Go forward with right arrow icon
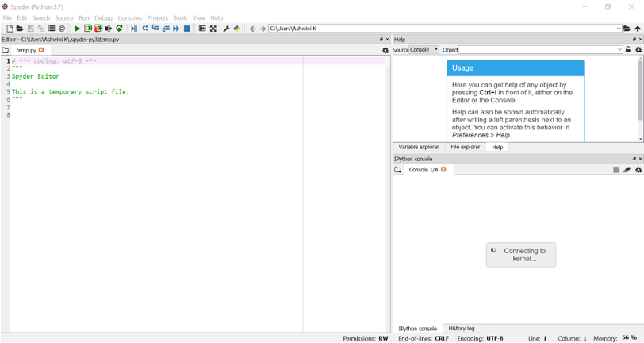 263,29
